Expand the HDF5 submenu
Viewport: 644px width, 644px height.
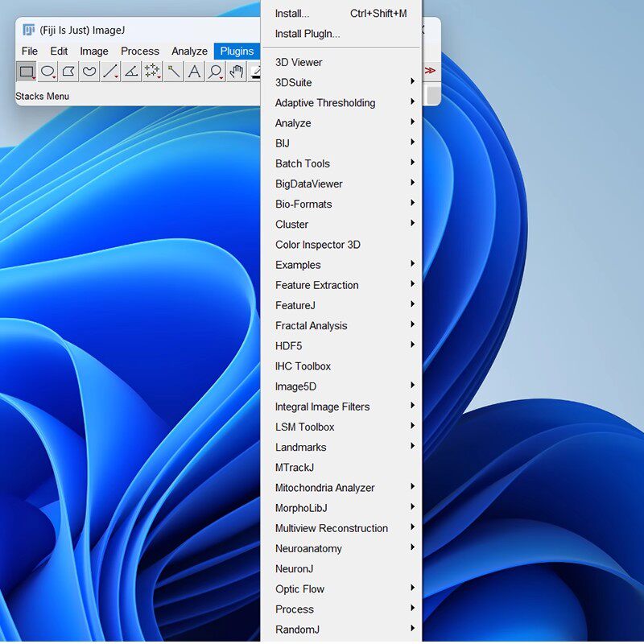(x=341, y=346)
